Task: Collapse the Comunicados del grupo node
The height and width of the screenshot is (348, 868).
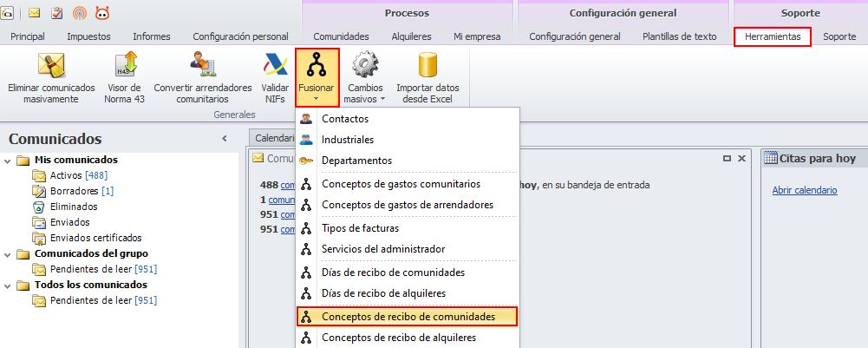Action: click(x=7, y=253)
